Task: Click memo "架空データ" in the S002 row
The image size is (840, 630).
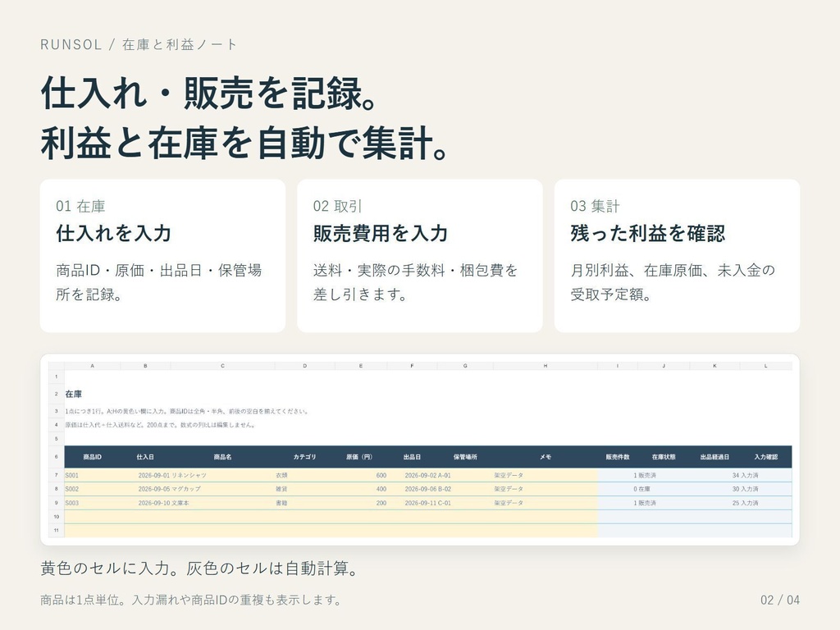Action: click(x=509, y=489)
